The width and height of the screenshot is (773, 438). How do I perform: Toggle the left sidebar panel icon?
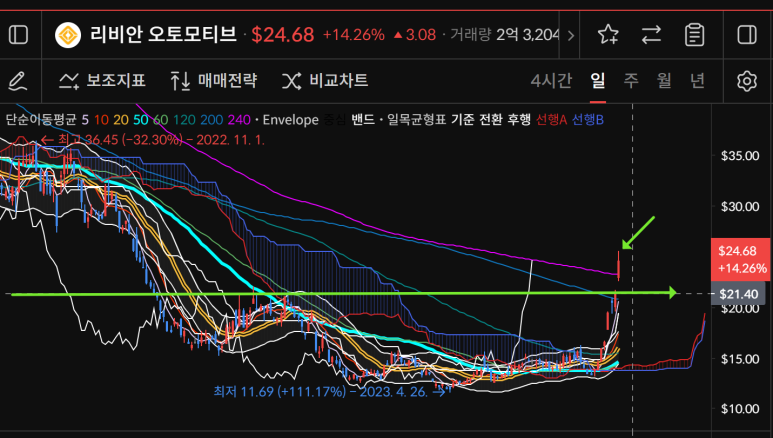tap(19, 35)
